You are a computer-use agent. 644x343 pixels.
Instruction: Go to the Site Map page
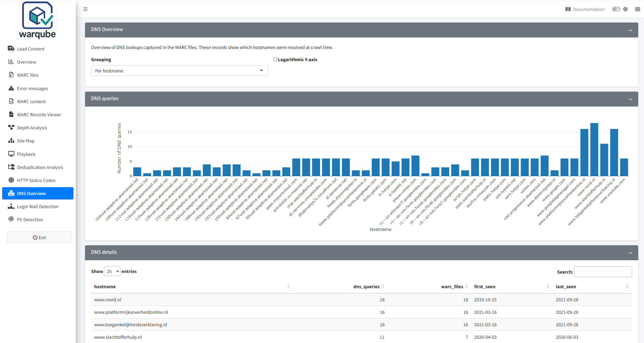click(38, 141)
